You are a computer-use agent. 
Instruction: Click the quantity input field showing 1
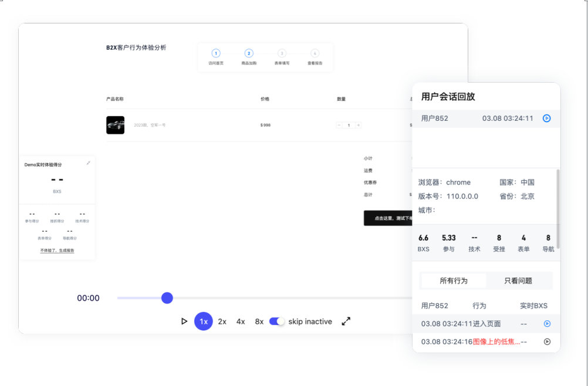pyautogui.click(x=349, y=125)
